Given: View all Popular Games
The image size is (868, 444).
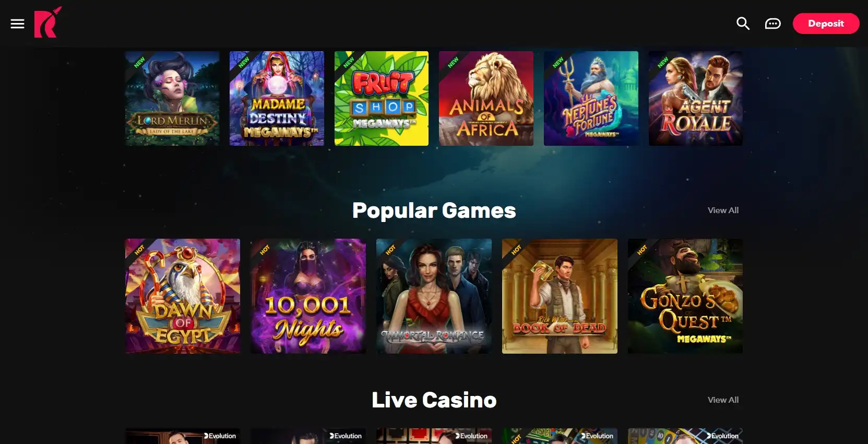Looking at the screenshot, I should point(723,210).
